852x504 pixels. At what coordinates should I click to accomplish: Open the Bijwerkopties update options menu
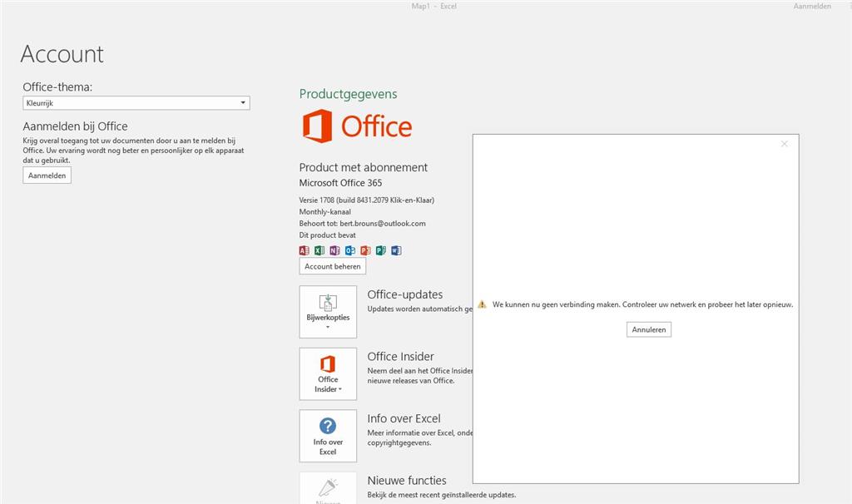[x=328, y=312]
